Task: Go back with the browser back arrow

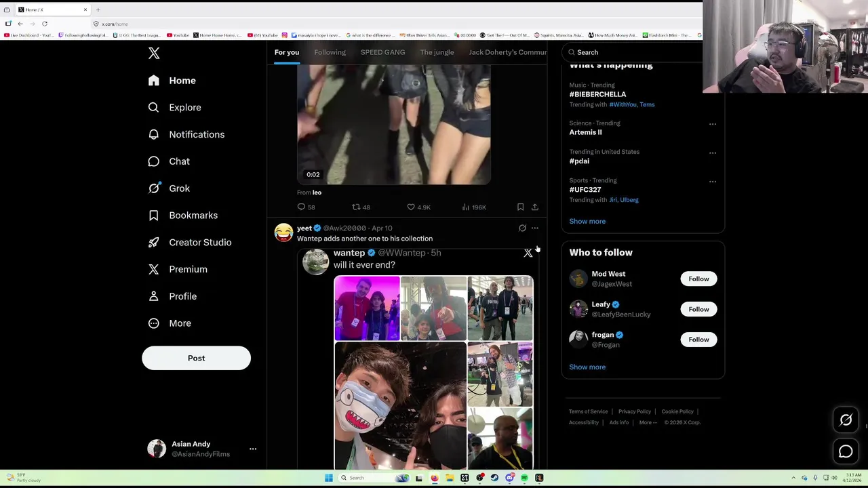Action: pyautogui.click(x=20, y=24)
